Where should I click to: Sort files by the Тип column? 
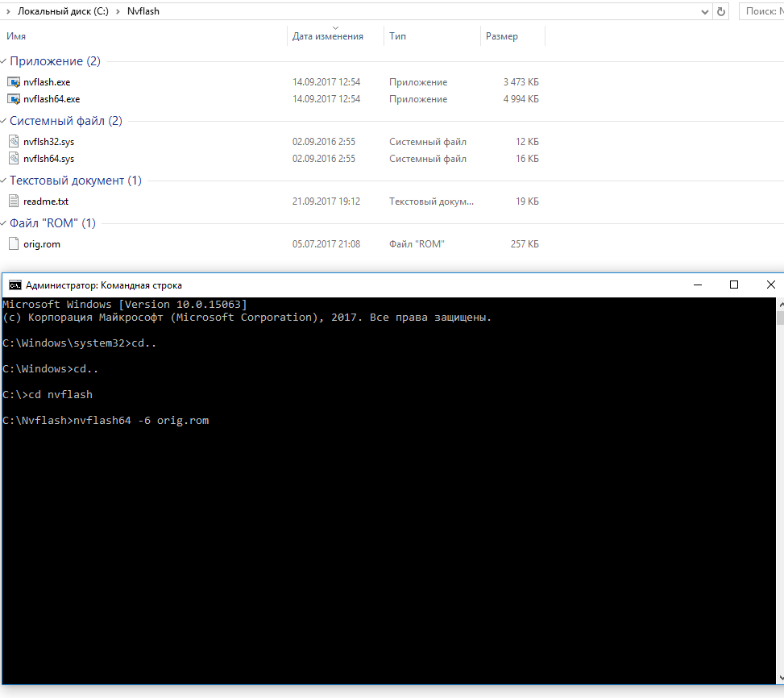397,36
